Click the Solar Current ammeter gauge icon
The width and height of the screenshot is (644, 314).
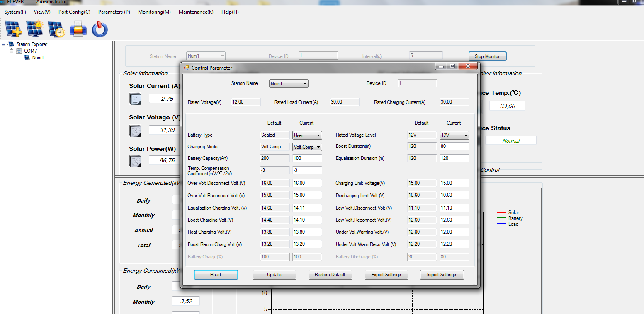click(135, 99)
